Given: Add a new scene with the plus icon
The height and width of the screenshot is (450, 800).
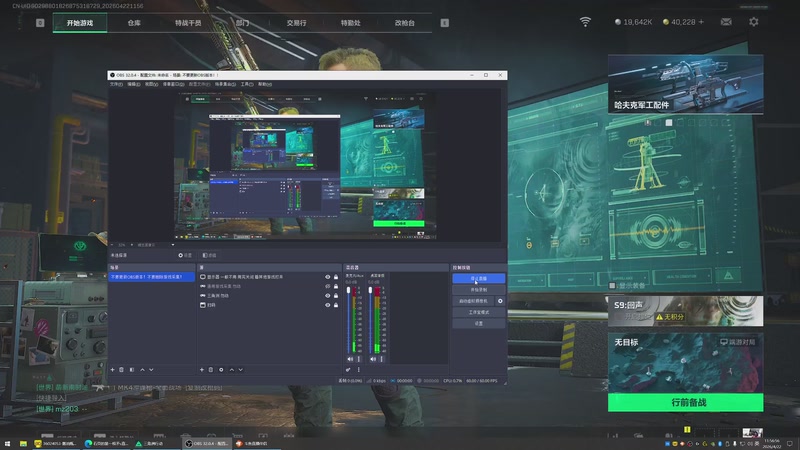Looking at the screenshot, I should 113,369.
